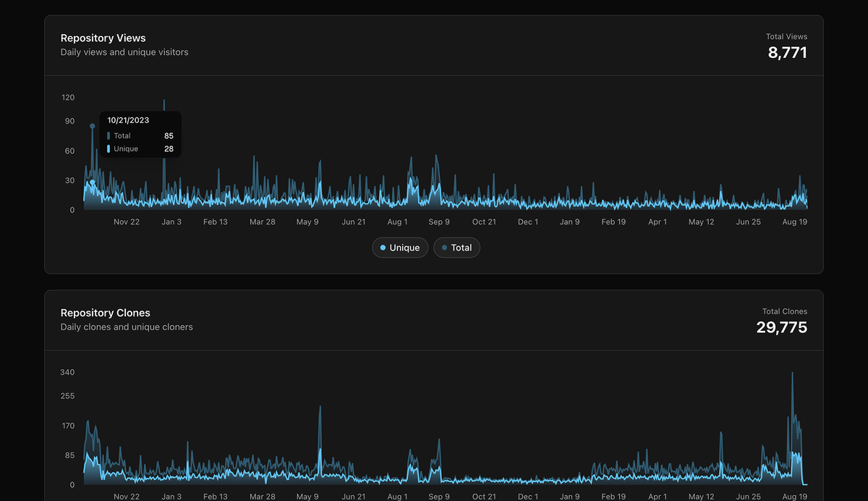The height and width of the screenshot is (501, 868).
Task: Click the 120 mark on the views y-axis
Action: (67, 97)
